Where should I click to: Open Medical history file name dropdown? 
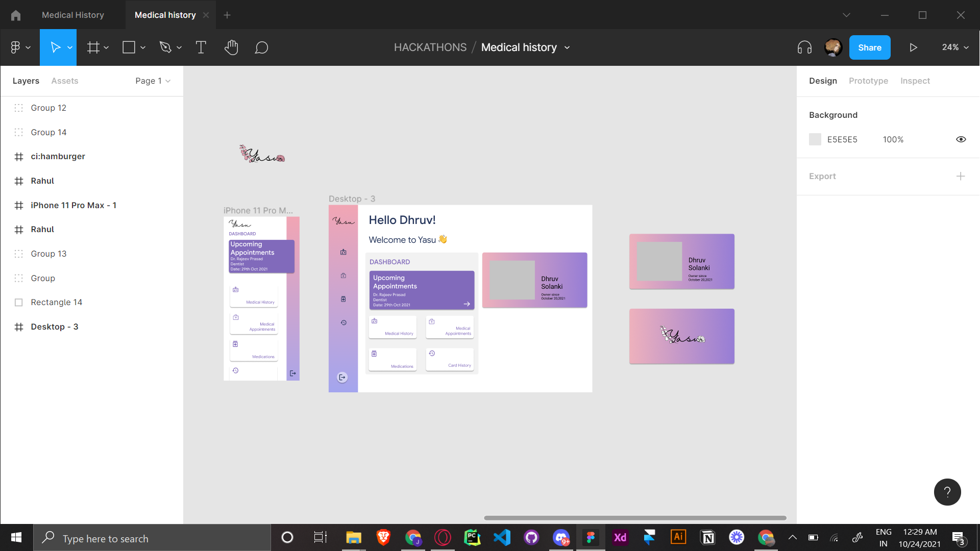coord(567,47)
